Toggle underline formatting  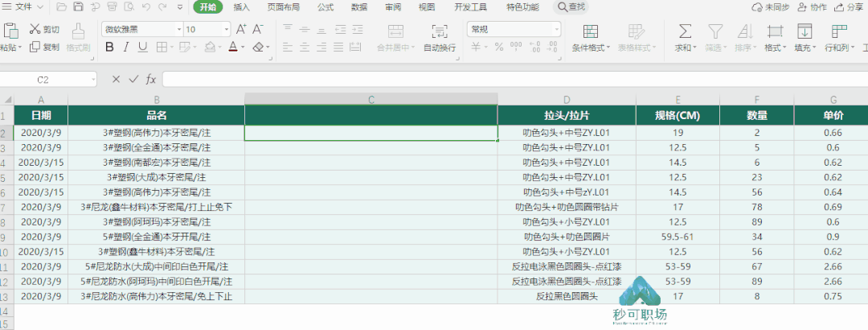click(x=143, y=47)
